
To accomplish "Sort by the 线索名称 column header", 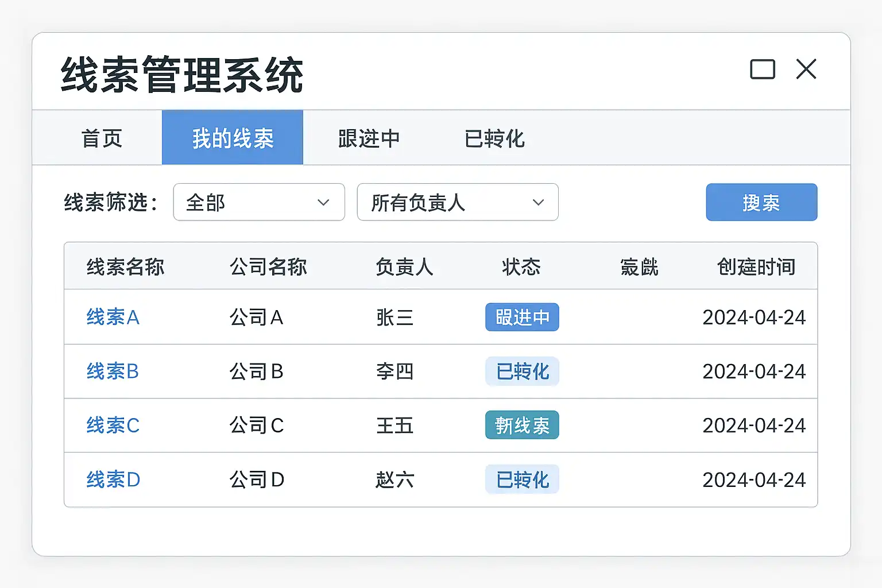I will coord(125,267).
